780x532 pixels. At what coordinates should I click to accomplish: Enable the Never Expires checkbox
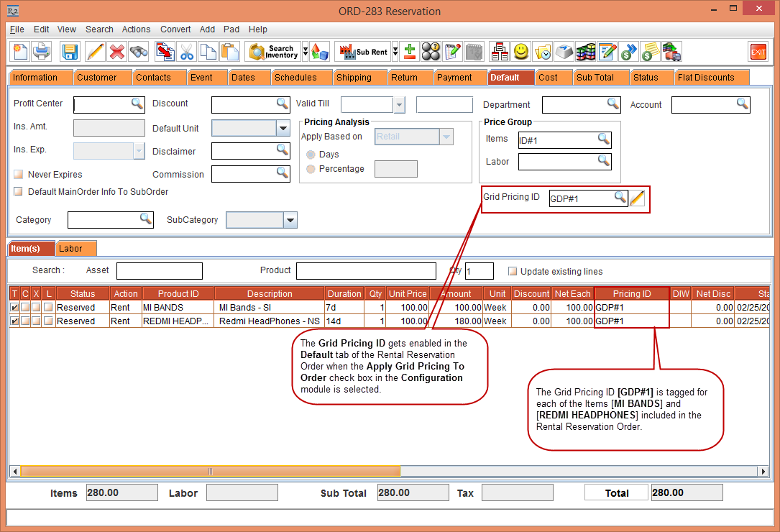click(x=19, y=175)
